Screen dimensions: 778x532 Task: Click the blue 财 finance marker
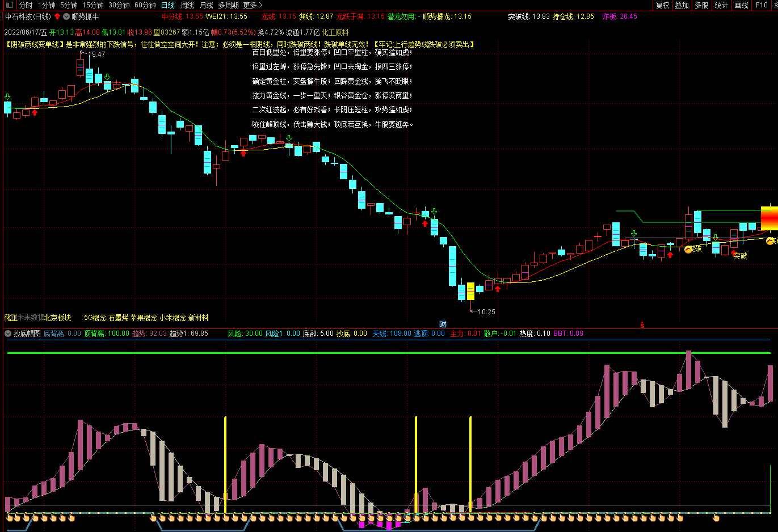click(443, 324)
